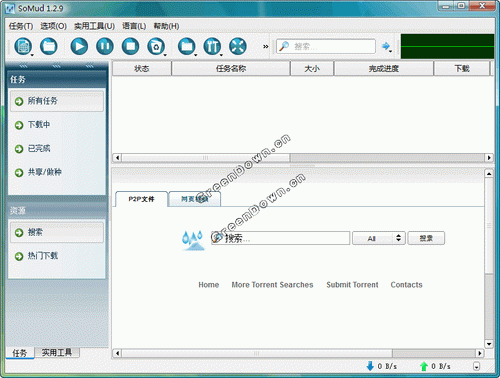
Task: Click the green speed graph display
Action: tap(447, 46)
